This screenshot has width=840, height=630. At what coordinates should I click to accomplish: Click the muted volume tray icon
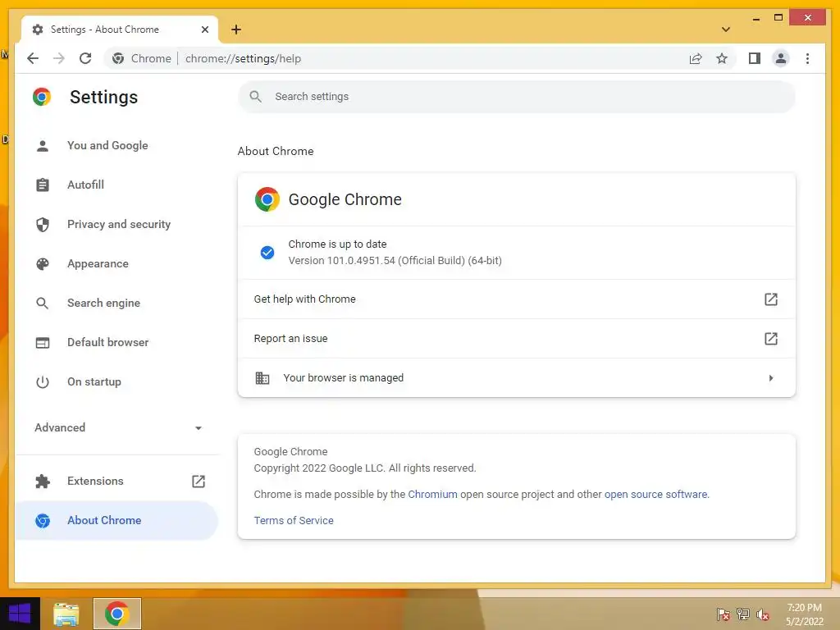click(x=762, y=614)
